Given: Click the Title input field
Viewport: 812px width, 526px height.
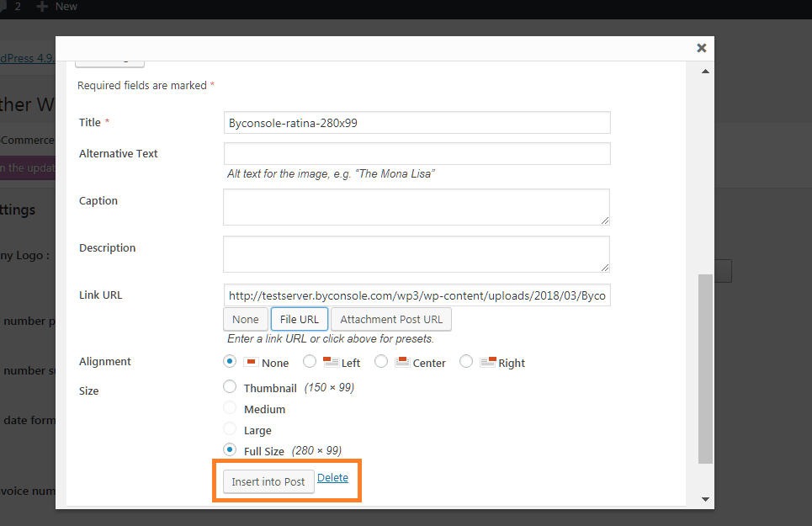Looking at the screenshot, I should pos(417,123).
